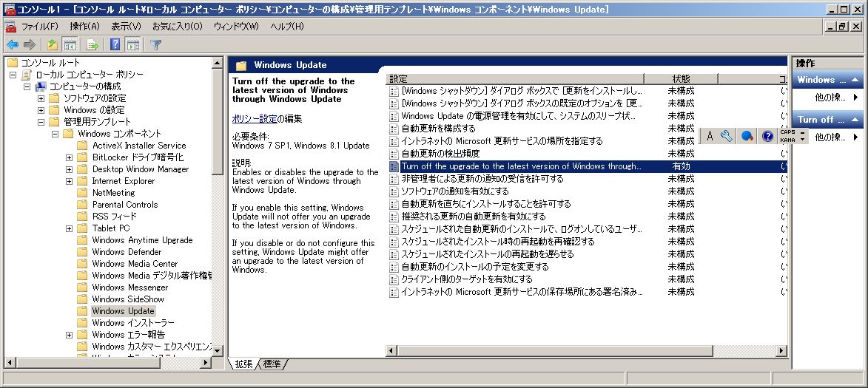Toggle the IME KANA indicator

click(787, 140)
